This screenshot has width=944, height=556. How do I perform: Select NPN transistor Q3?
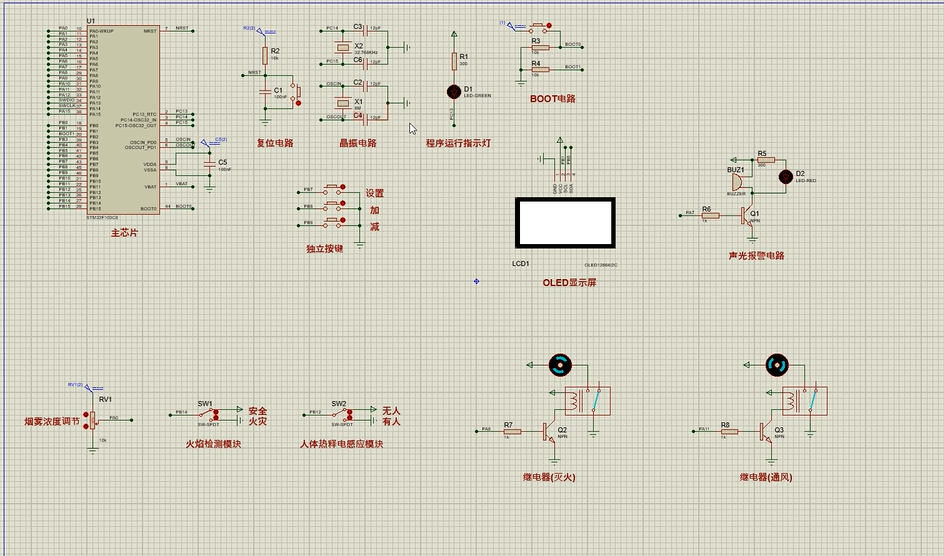click(766, 431)
